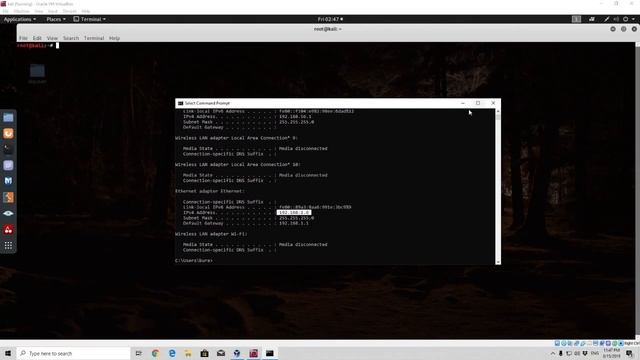Open the Windows Start button

[8, 353]
